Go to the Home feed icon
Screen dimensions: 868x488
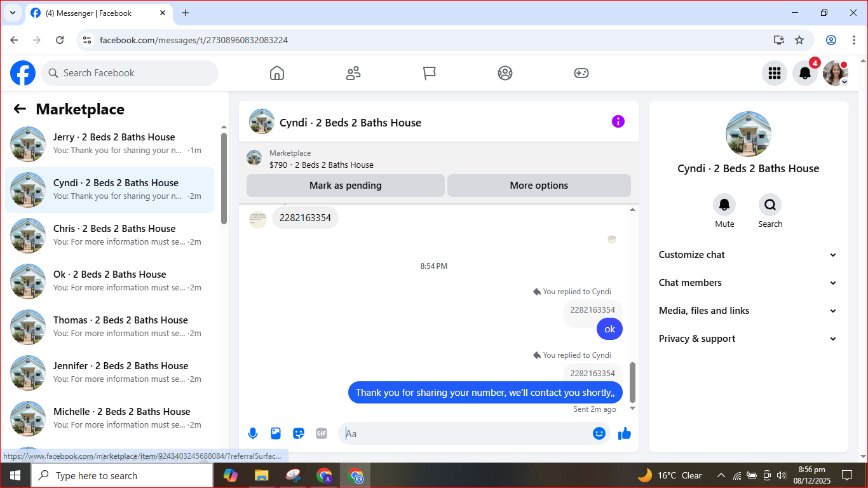click(277, 73)
